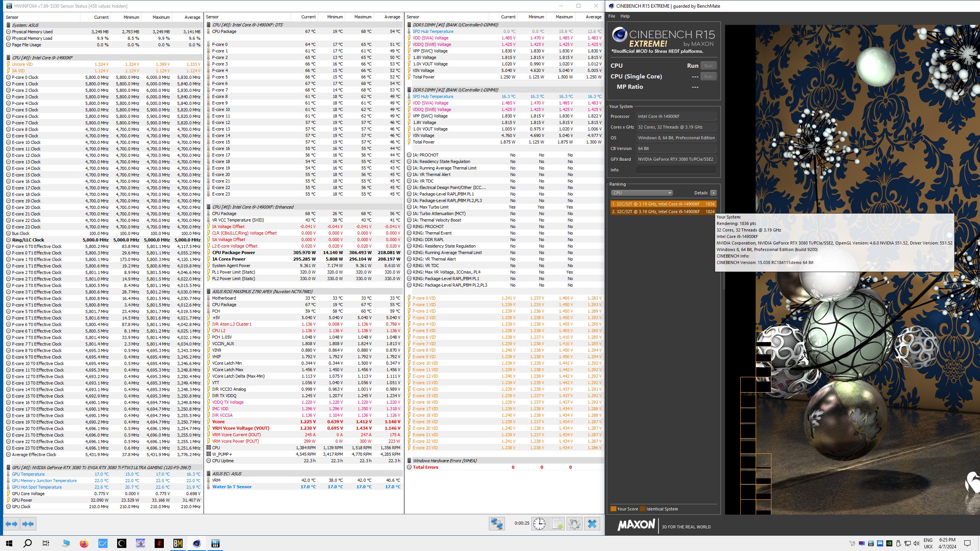The image size is (980, 551).
Task: Open the Ranking CPU dropdown
Action: 642,193
